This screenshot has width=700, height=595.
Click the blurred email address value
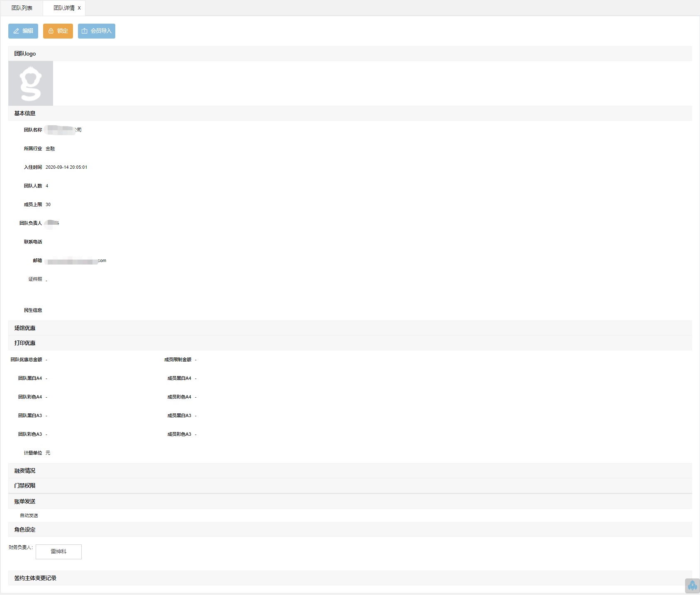tap(75, 261)
